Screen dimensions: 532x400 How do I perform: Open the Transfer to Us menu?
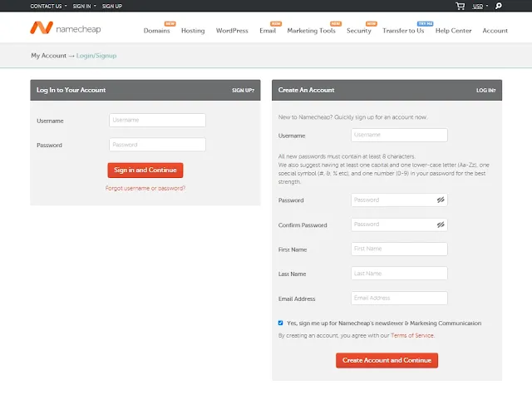(x=403, y=31)
